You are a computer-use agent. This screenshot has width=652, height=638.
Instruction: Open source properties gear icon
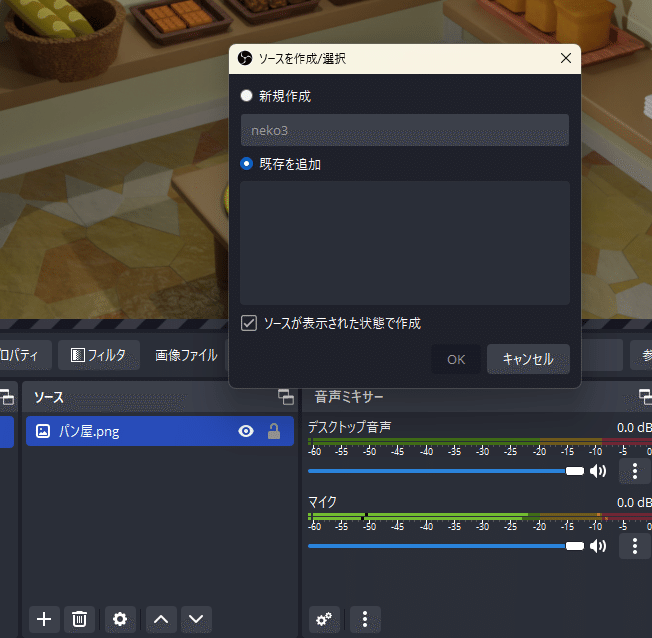tap(120, 619)
